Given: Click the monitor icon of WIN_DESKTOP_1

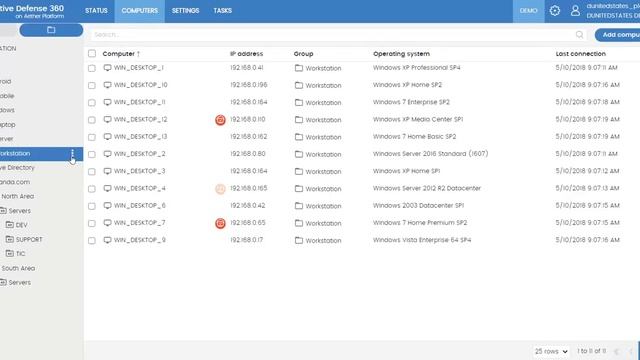Looking at the screenshot, I should 107,68.
